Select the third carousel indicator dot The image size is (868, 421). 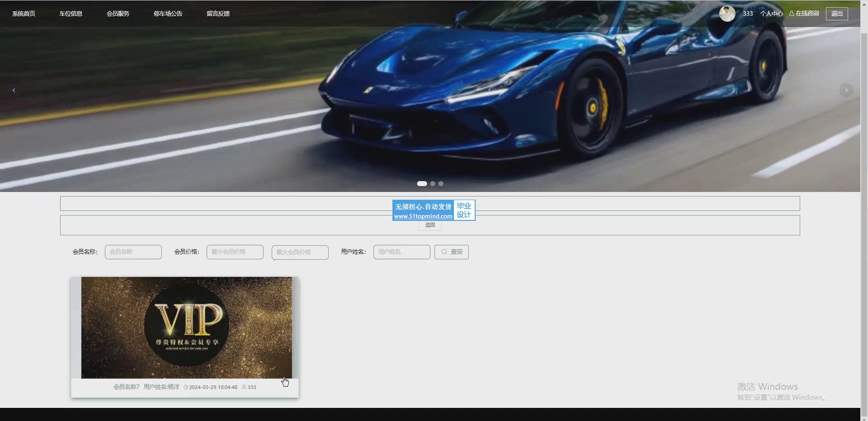[441, 184]
